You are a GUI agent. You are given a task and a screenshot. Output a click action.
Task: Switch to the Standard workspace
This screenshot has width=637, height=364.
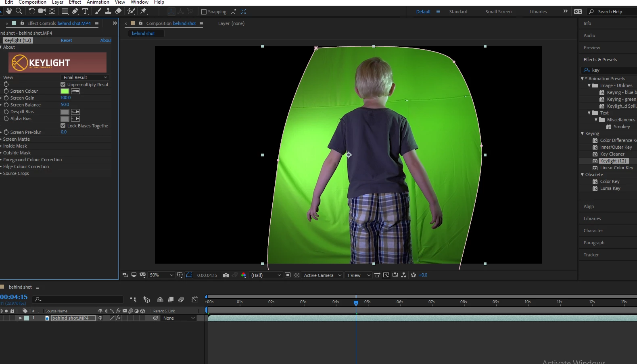click(x=458, y=12)
